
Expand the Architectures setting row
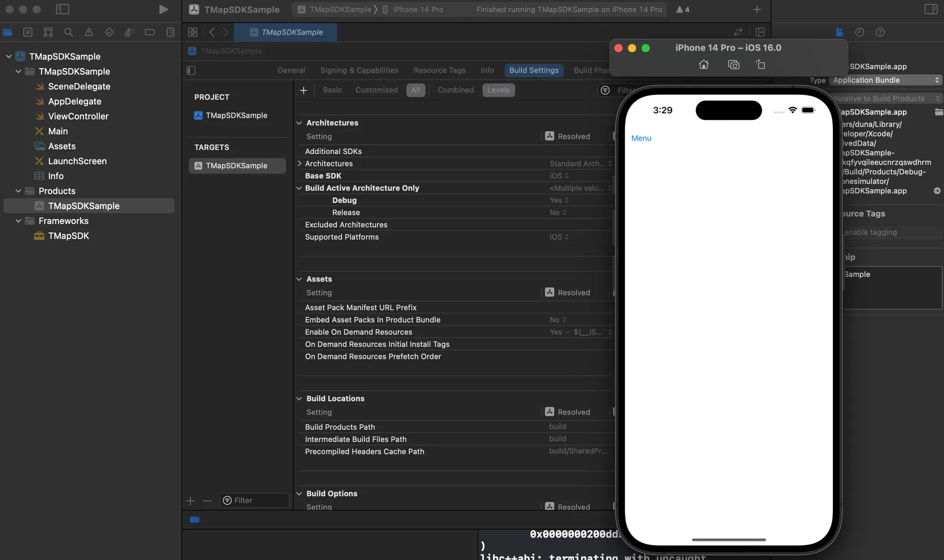coord(300,163)
